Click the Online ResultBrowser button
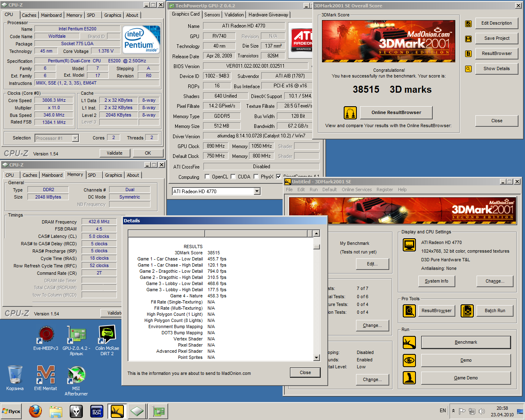 click(x=396, y=113)
